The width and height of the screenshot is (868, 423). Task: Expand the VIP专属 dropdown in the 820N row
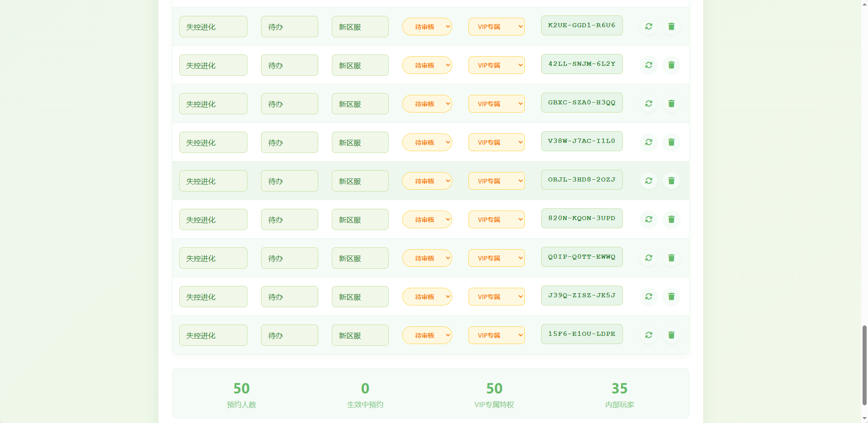click(x=497, y=219)
